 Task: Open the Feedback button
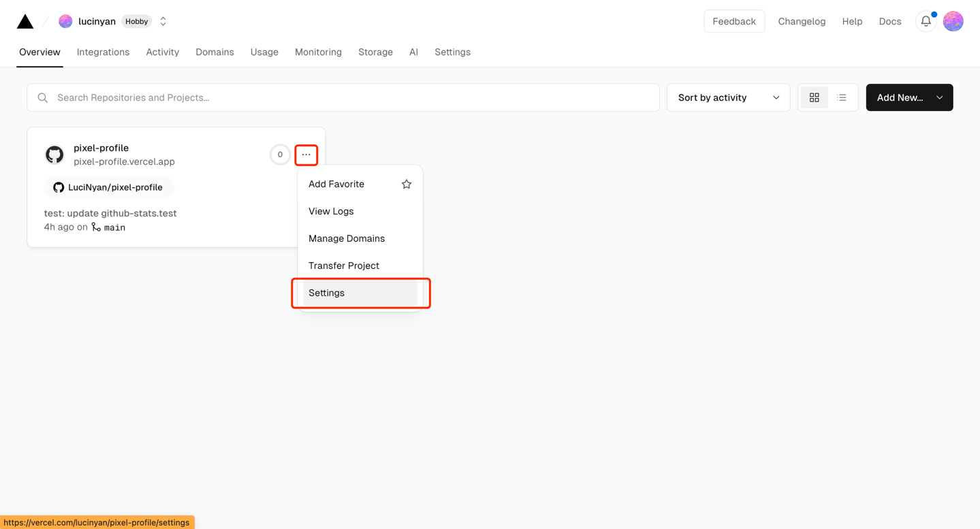click(734, 21)
